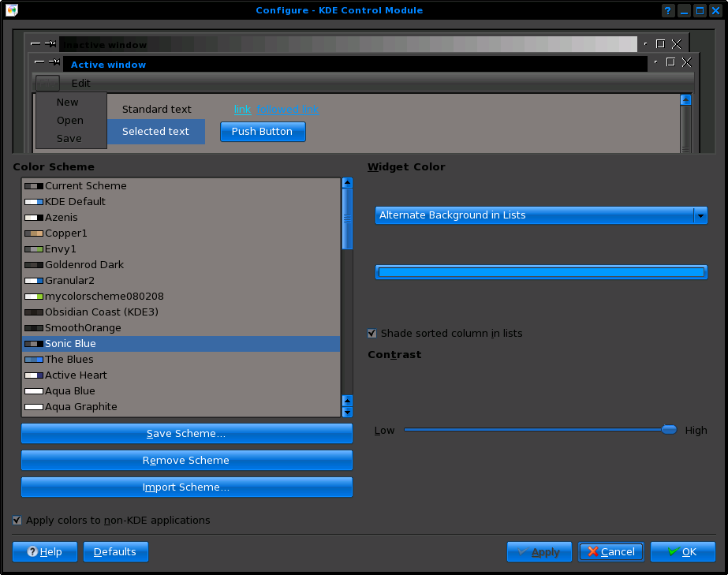Click the color preview swatch beside Aqua Blue
The height and width of the screenshot is (575, 728).
[x=34, y=391]
